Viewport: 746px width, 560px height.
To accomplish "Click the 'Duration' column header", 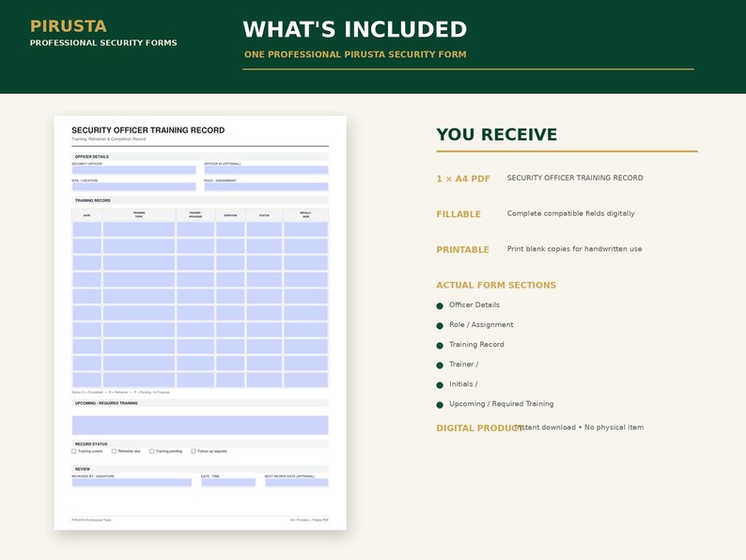I will [x=230, y=215].
